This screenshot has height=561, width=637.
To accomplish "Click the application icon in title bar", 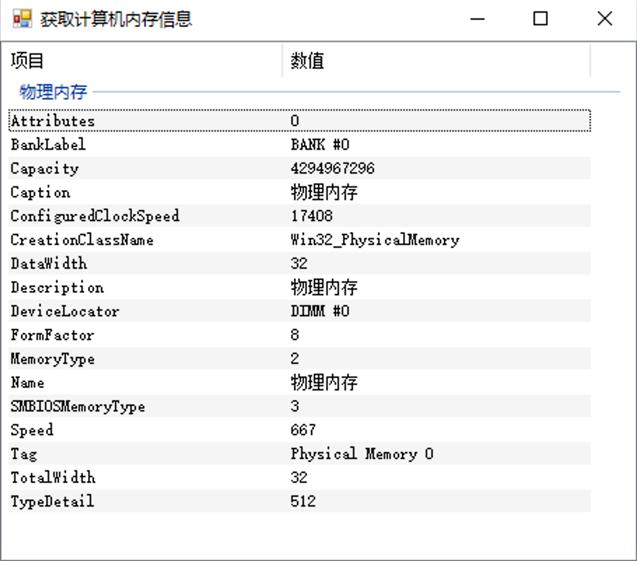I will (22, 19).
